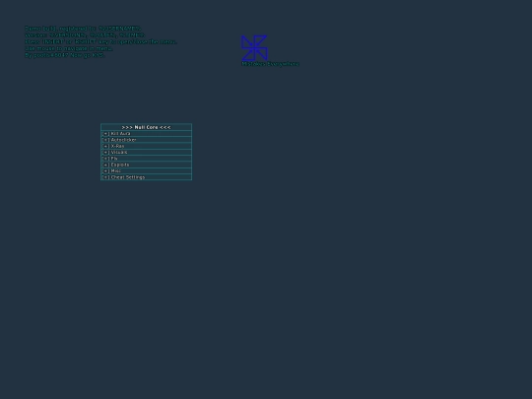The image size is (532, 399).
Task: Expand the Fly section
Action: click(x=146, y=159)
